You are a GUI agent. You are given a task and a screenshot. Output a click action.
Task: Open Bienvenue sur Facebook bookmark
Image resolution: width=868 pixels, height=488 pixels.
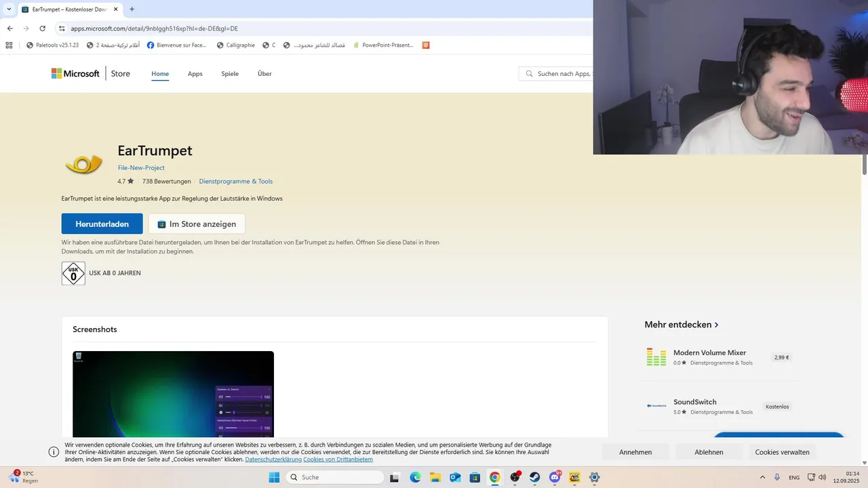coord(176,45)
